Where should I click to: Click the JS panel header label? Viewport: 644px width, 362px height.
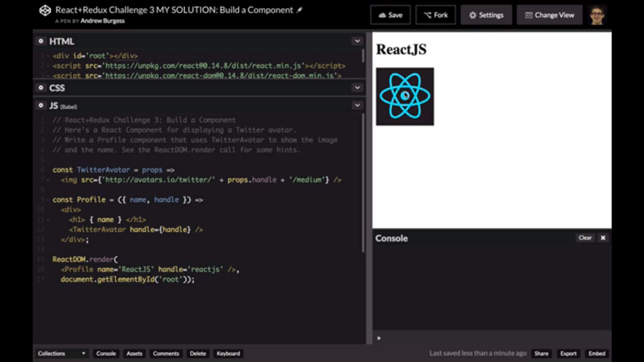63,106
